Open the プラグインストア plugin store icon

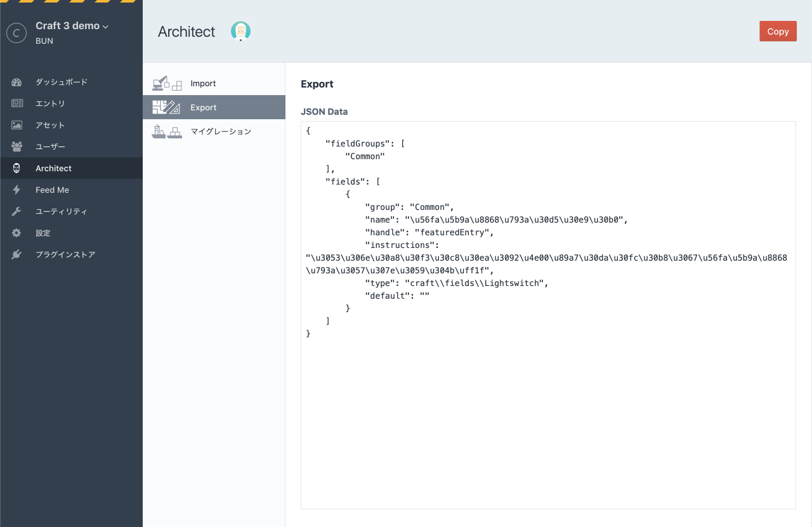point(16,254)
